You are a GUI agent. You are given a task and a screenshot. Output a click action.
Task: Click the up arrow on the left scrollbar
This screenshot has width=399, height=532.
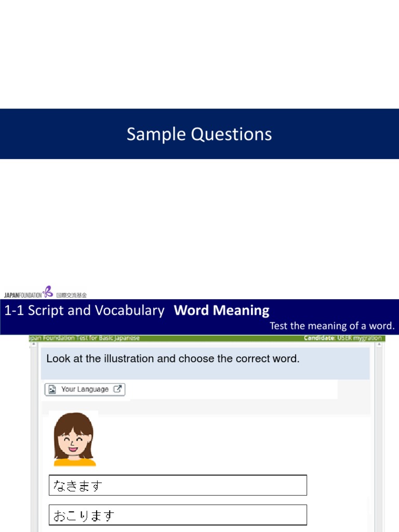click(x=32, y=344)
